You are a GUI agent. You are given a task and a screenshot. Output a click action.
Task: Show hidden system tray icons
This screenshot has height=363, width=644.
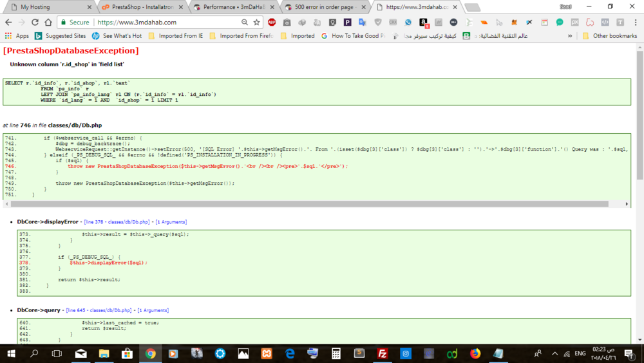[555, 353]
